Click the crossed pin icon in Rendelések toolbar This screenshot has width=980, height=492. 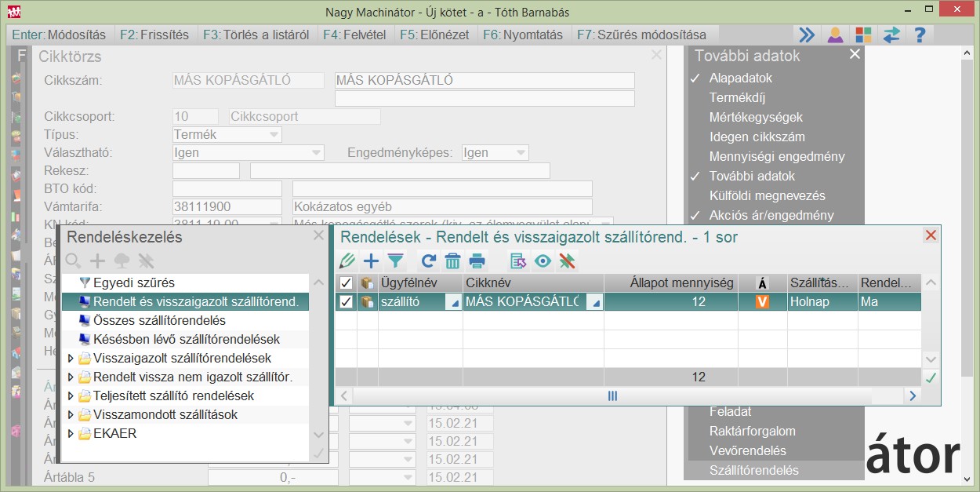coord(567,261)
